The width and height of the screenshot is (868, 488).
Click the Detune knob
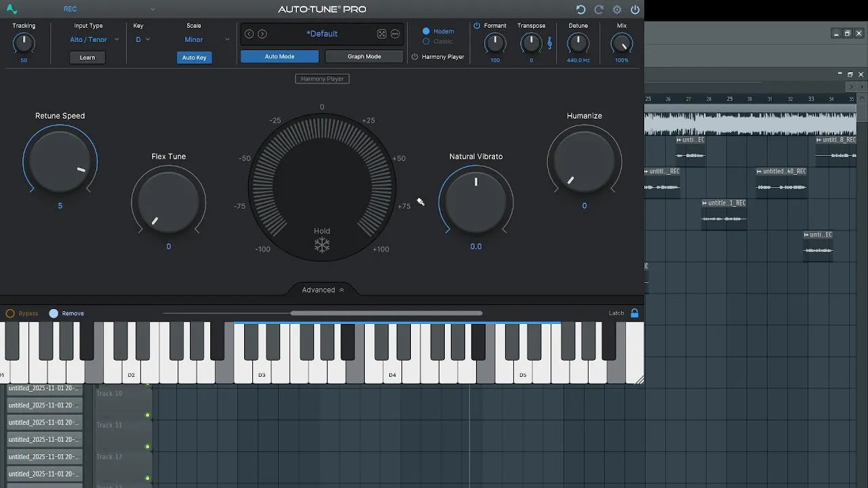(x=578, y=43)
